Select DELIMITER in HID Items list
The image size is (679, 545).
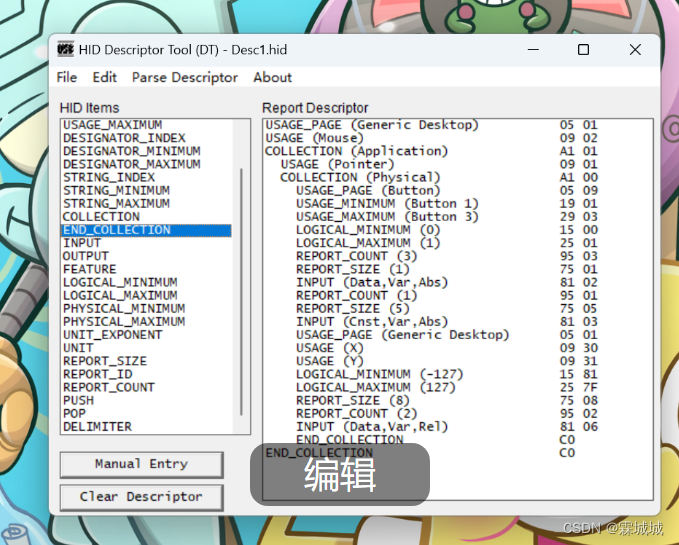click(x=146, y=427)
